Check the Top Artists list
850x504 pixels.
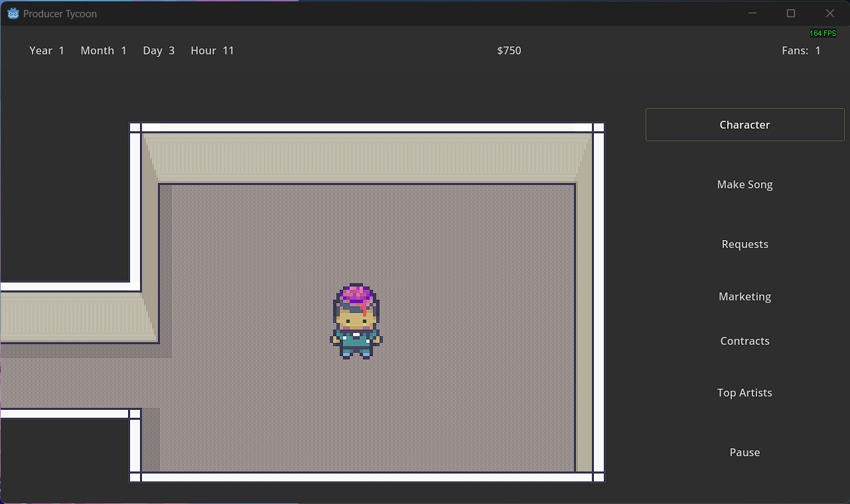(744, 392)
